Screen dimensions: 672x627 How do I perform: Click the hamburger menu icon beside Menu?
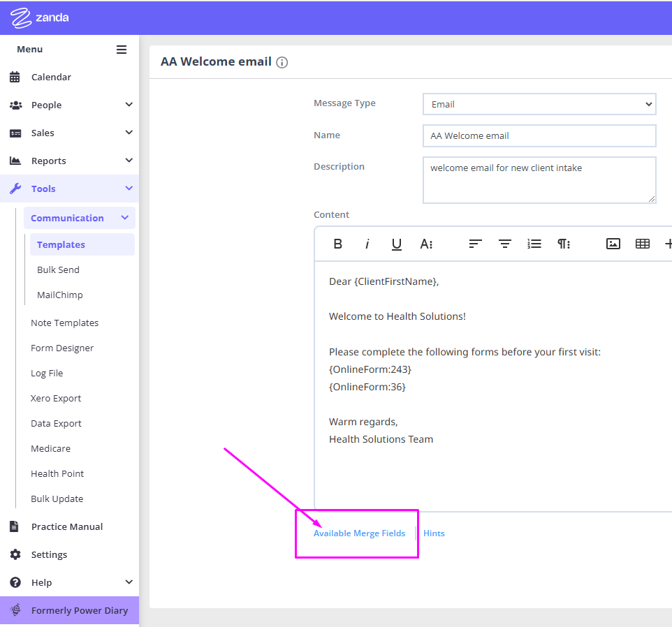click(121, 49)
